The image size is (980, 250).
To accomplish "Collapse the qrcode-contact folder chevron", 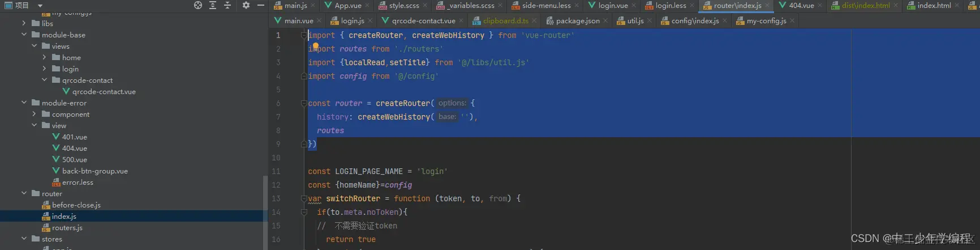I will [44, 80].
